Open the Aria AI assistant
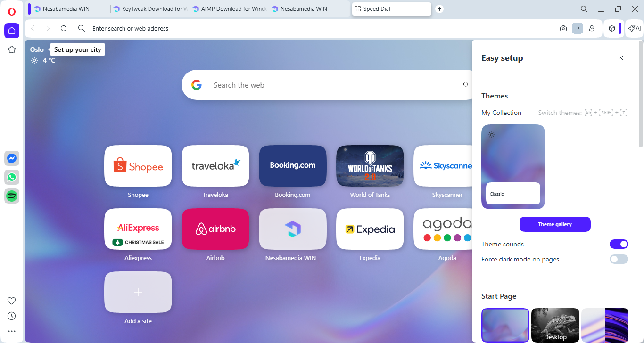This screenshot has width=644, height=343. pyautogui.click(x=635, y=29)
